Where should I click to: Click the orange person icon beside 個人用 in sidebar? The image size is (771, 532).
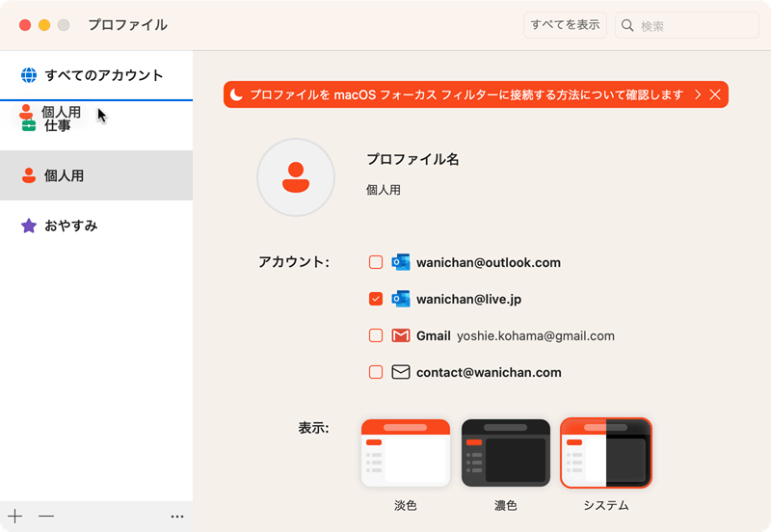(x=29, y=175)
